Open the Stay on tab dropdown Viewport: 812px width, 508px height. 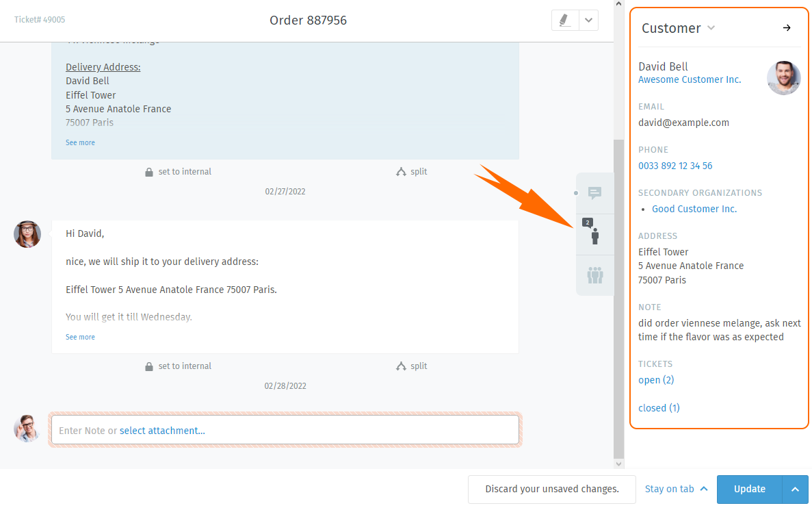(676, 489)
